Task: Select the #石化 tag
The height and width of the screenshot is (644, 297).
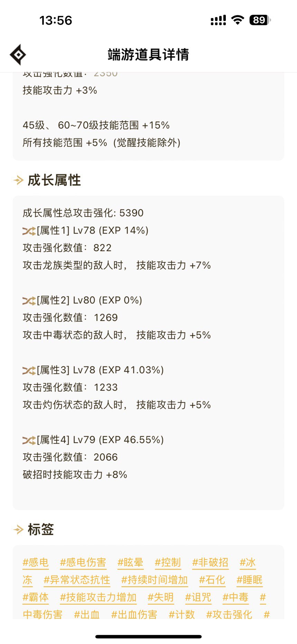Action: point(212,580)
